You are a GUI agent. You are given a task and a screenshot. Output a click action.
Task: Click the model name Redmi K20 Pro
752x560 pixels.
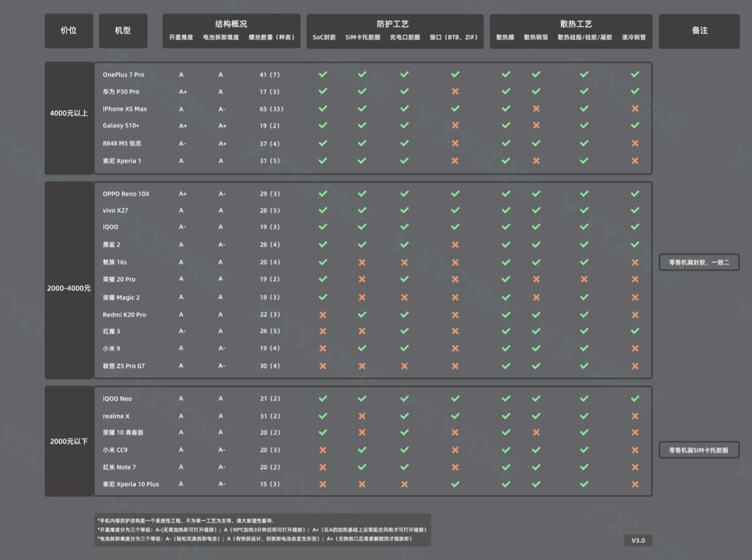(x=125, y=315)
